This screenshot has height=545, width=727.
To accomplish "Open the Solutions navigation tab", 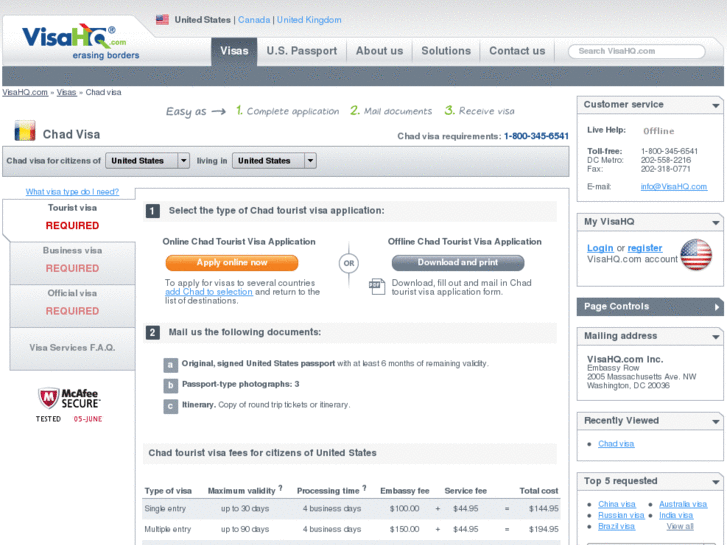I will [x=446, y=51].
